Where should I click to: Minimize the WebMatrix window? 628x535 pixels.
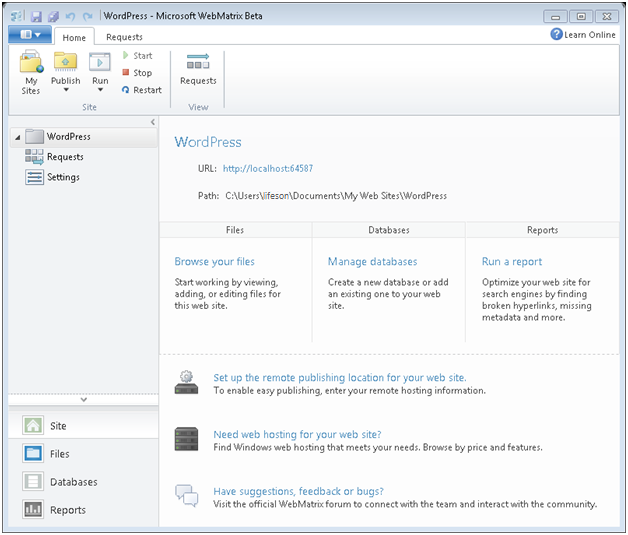[555, 17]
